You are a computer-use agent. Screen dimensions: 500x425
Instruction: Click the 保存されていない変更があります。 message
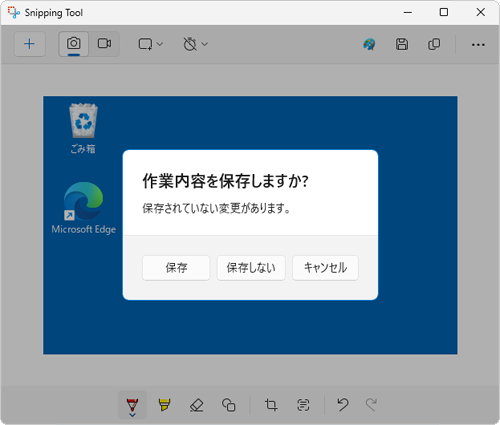[216, 208]
